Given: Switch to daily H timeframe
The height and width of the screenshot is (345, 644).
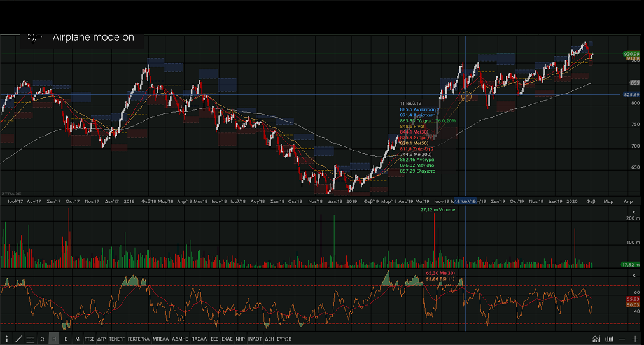Looking at the screenshot, I should pos(54,339).
